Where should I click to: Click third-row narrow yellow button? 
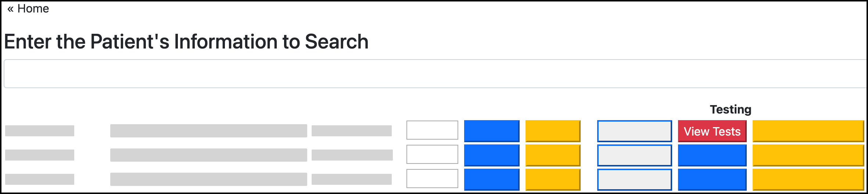(x=553, y=179)
